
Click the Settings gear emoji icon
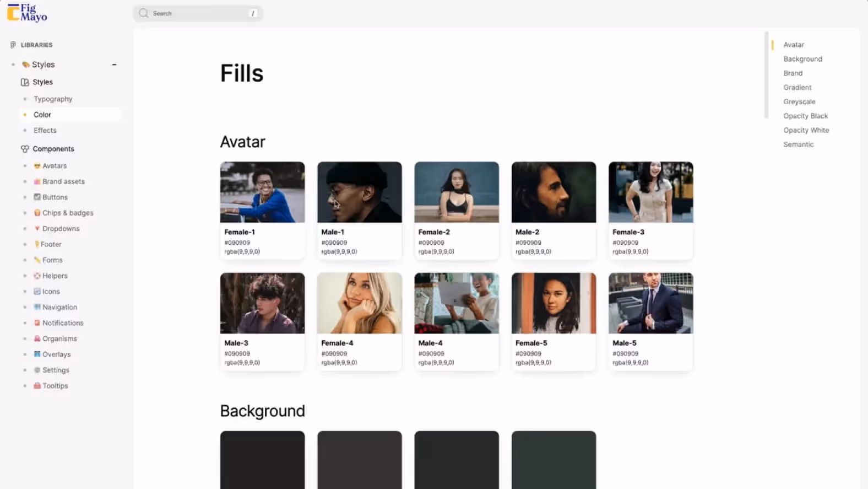click(37, 370)
